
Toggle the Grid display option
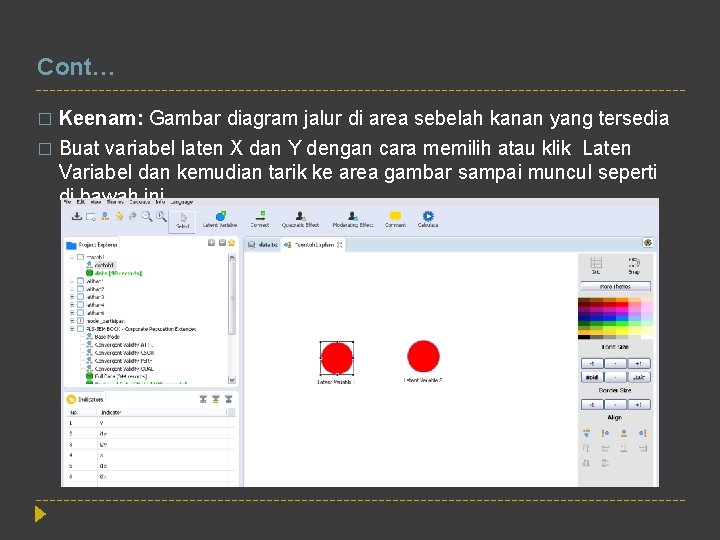[596, 266]
